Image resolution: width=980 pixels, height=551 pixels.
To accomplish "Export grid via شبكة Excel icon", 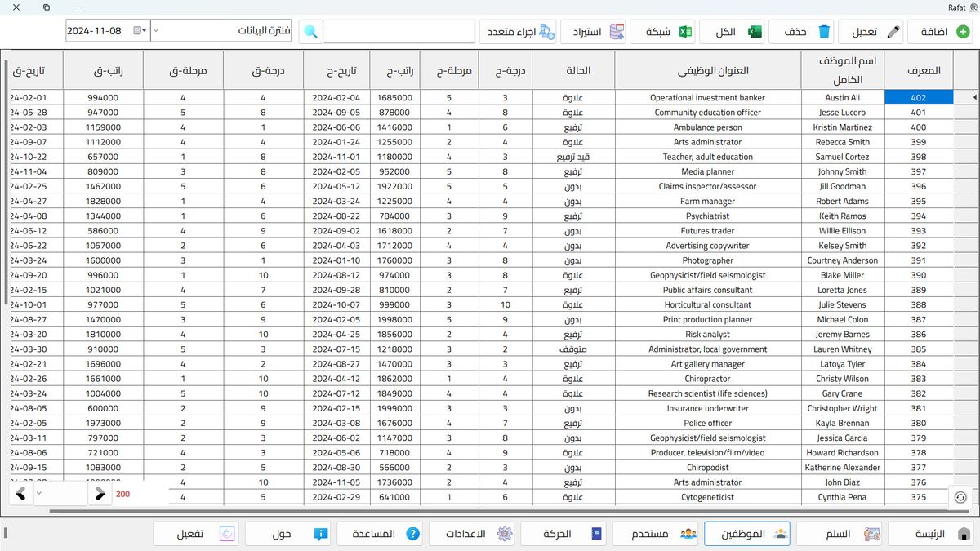I will click(686, 32).
